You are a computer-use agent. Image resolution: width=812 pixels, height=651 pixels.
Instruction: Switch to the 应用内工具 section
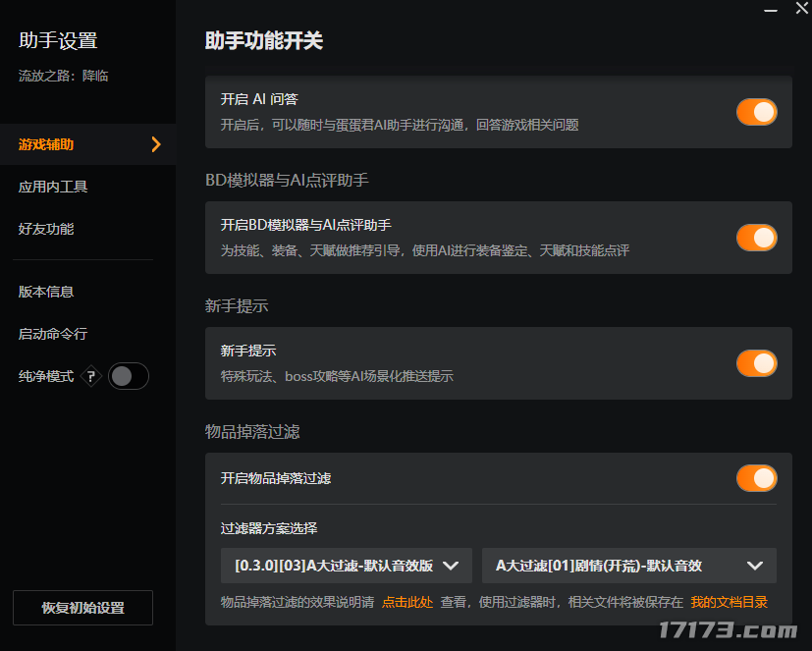pyautogui.click(x=53, y=187)
